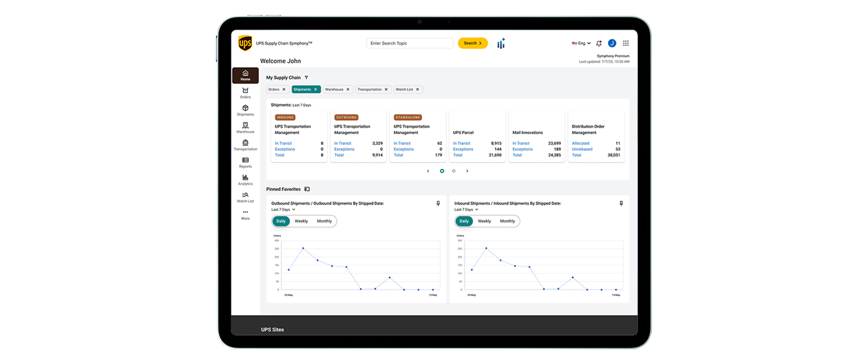The image size is (868, 362).
Task: Select the first carousel page dot
Action: tap(442, 171)
